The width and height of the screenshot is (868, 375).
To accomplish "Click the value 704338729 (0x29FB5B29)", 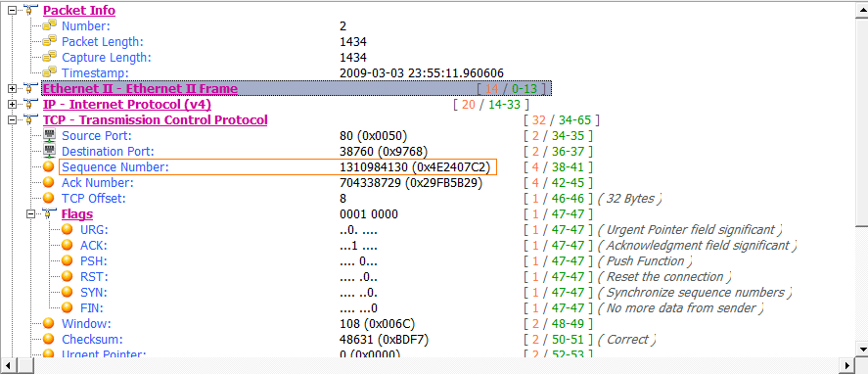I will tap(411, 182).
